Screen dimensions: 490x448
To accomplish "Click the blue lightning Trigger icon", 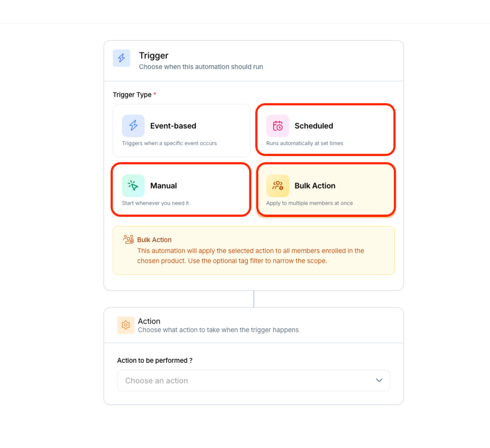I will [x=121, y=58].
